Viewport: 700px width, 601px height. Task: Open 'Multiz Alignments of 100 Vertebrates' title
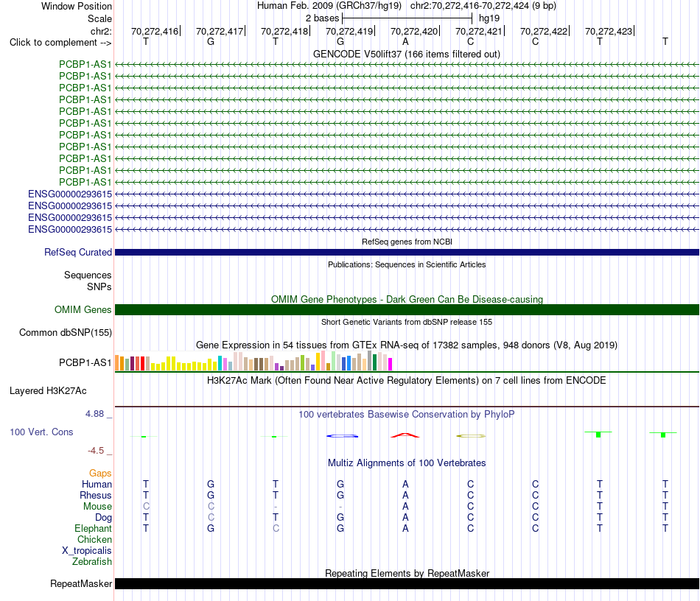(407, 463)
